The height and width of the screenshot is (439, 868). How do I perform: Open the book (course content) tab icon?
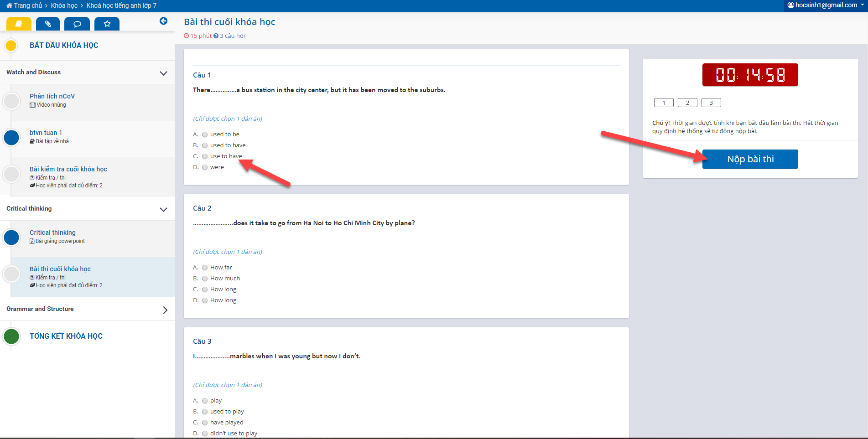pos(19,24)
